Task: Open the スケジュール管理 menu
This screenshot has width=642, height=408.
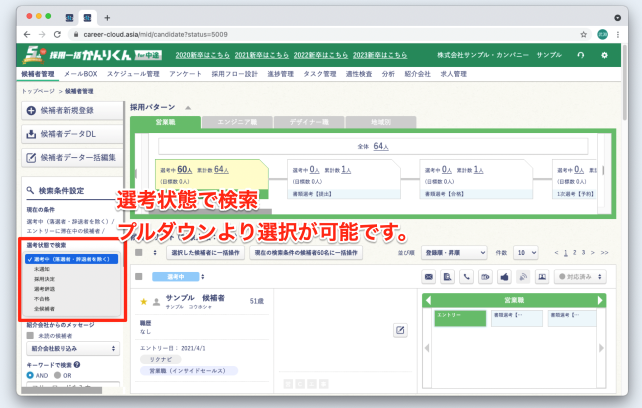Action: 133,74
